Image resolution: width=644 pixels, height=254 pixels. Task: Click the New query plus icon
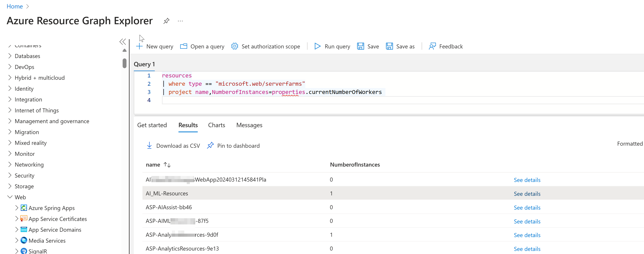139,46
